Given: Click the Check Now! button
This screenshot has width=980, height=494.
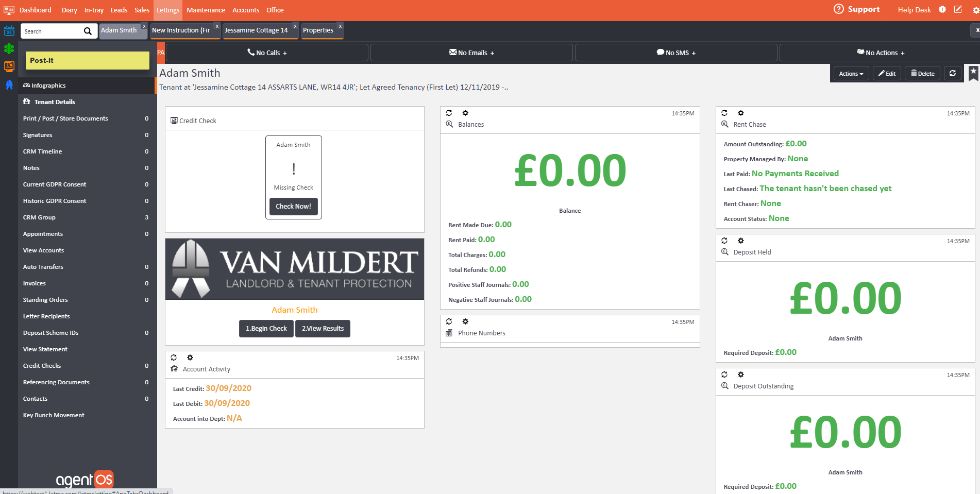Looking at the screenshot, I should (293, 206).
